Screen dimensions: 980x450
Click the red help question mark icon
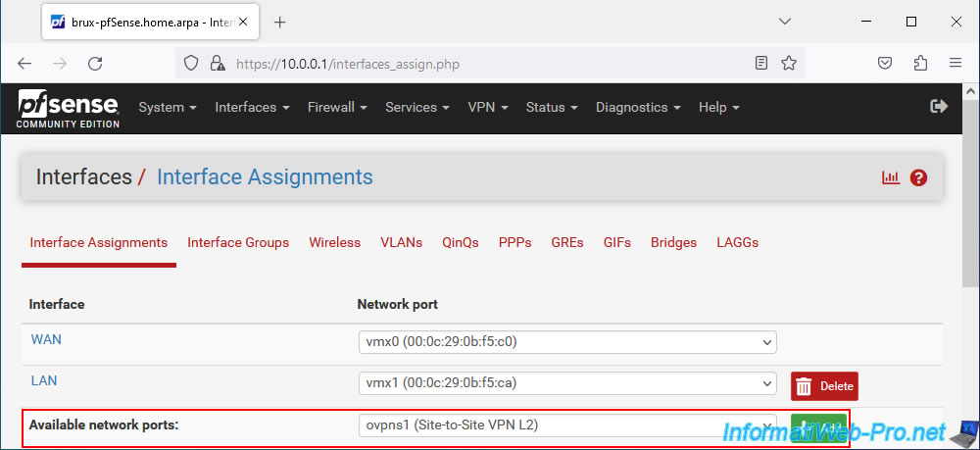[918, 177]
